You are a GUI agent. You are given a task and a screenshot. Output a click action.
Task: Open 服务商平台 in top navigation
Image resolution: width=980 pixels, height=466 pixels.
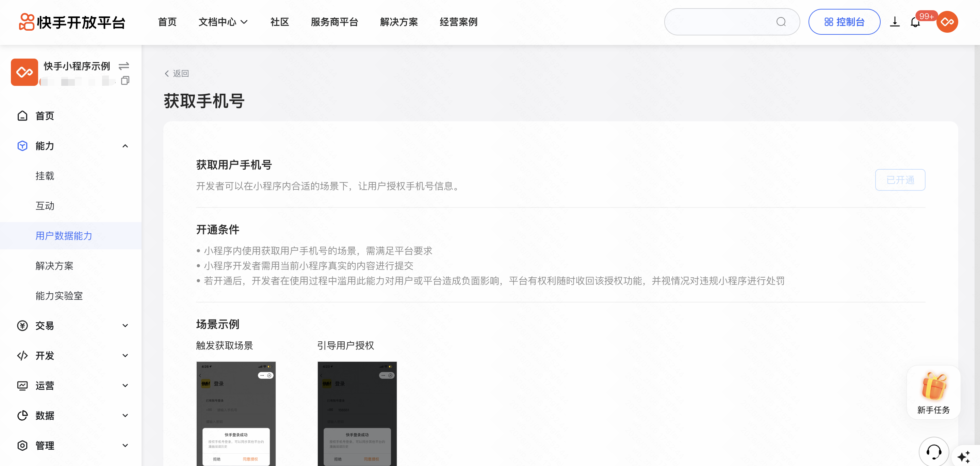click(x=334, y=22)
